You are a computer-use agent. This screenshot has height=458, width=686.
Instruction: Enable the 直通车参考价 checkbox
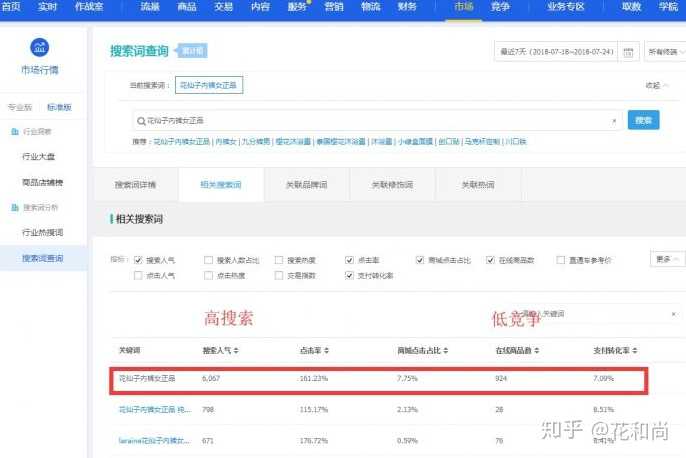tap(561, 260)
